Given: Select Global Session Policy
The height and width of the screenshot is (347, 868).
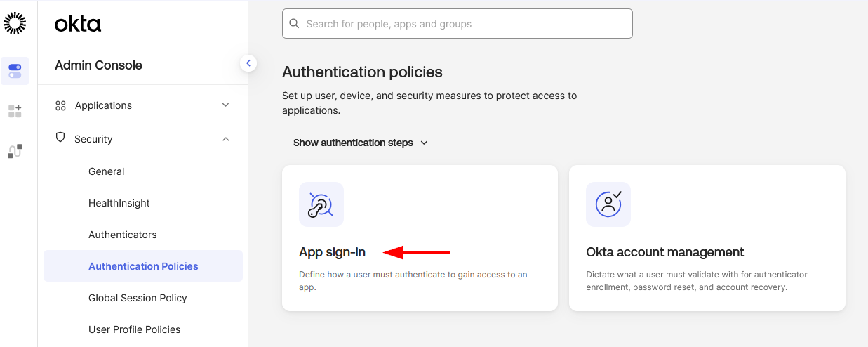Looking at the screenshot, I should pyautogui.click(x=138, y=298).
